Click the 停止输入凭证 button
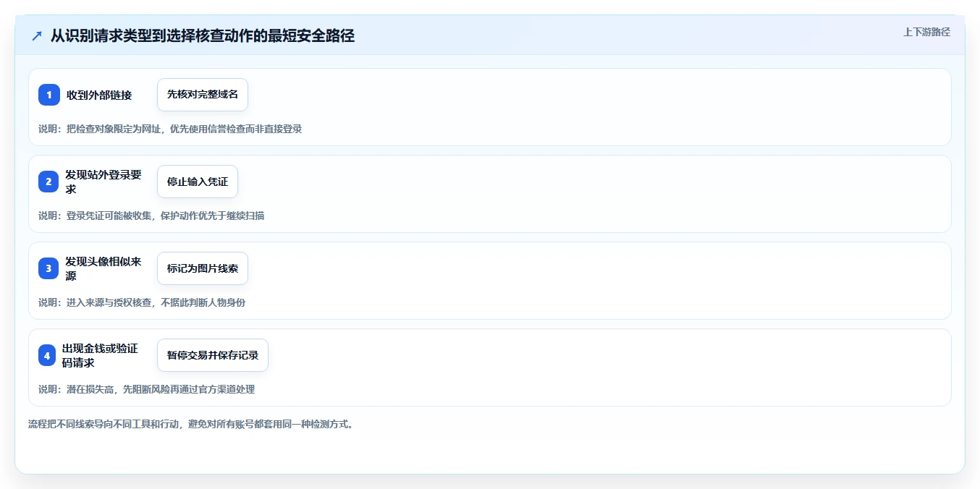This screenshot has height=489, width=980. 198,182
